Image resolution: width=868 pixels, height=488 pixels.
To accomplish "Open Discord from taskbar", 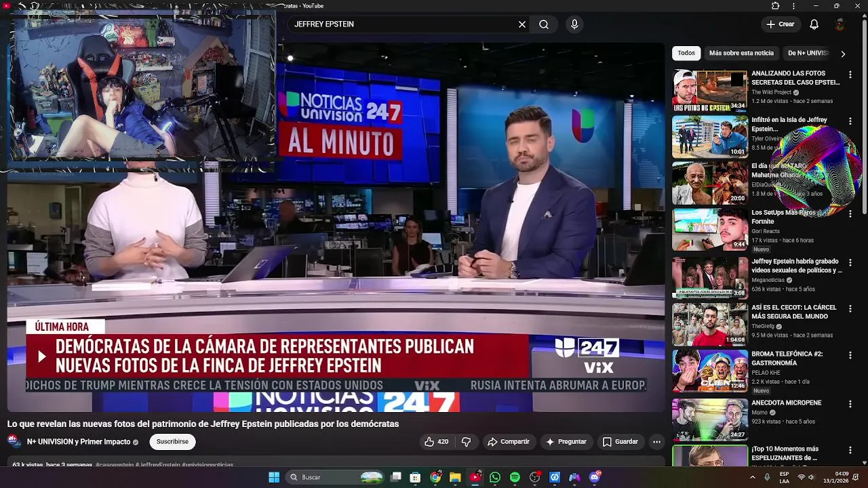I will (x=595, y=477).
